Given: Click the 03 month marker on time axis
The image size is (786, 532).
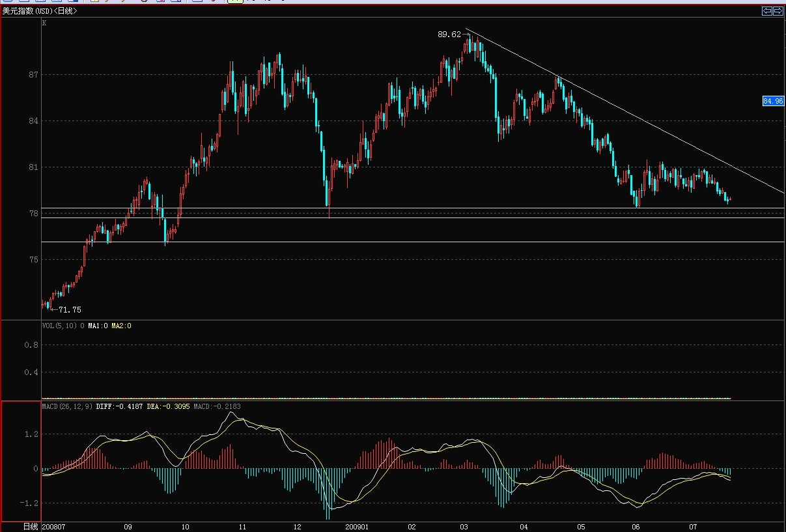Looking at the screenshot, I should click(464, 527).
